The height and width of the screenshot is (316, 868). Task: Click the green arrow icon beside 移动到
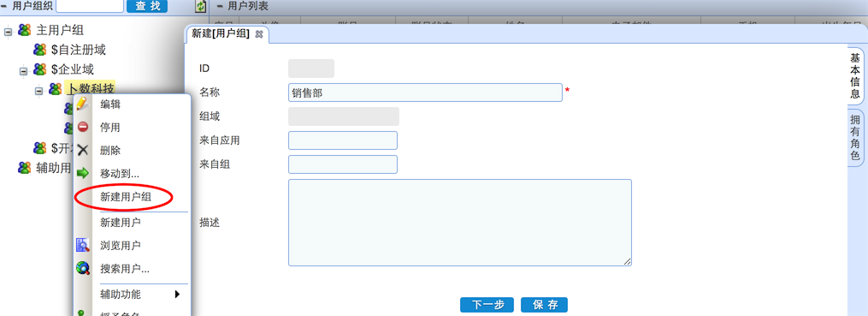[x=82, y=174]
